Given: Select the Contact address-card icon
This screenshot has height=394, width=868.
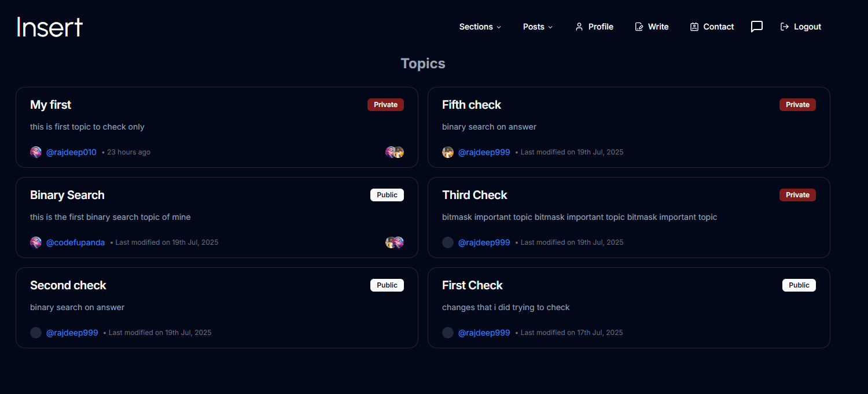Looking at the screenshot, I should [693, 26].
